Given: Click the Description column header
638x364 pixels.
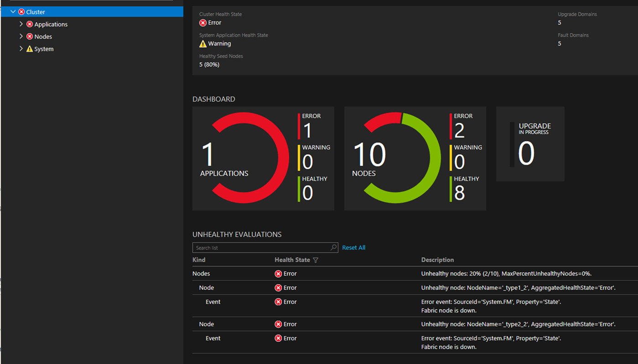Looking at the screenshot, I should click(437, 260).
